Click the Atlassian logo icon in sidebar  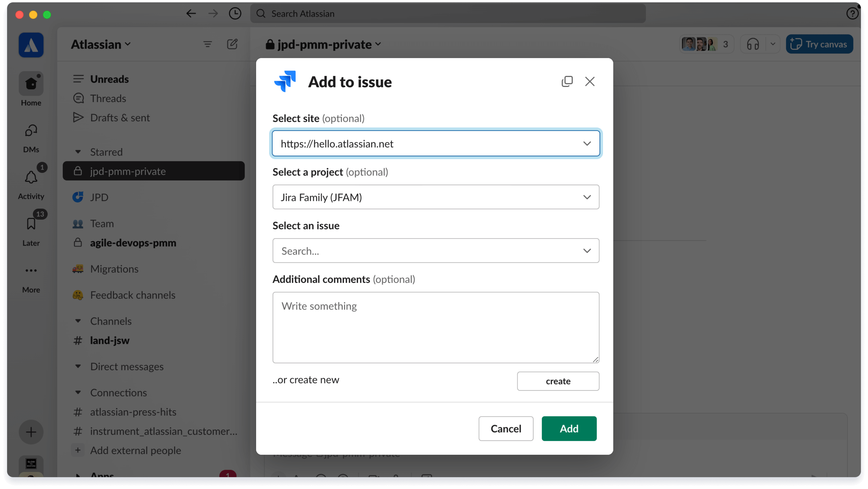pos(31,44)
